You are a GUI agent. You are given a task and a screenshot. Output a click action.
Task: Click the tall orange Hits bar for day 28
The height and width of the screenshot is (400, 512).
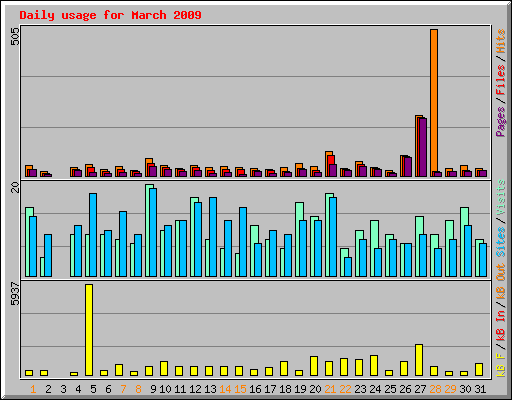click(x=434, y=103)
